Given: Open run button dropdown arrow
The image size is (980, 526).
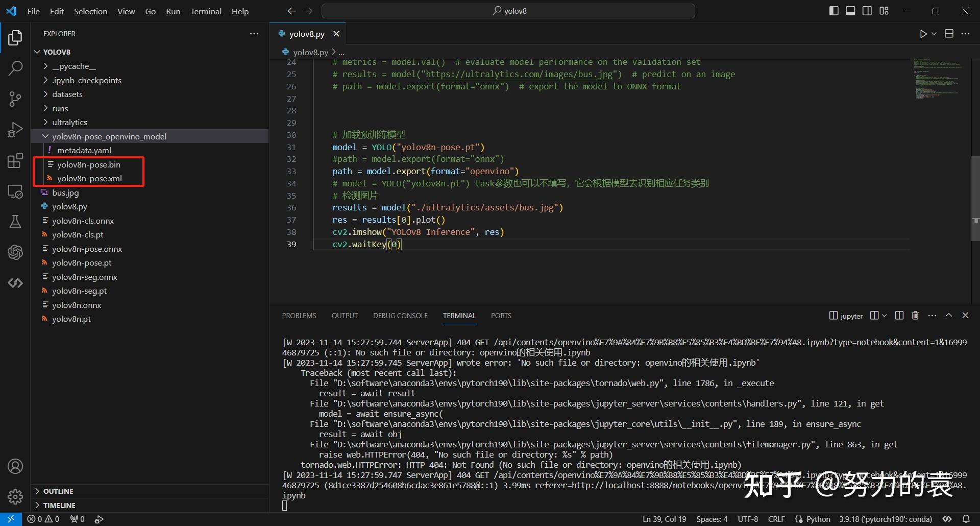Looking at the screenshot, I should click(934, 34).
